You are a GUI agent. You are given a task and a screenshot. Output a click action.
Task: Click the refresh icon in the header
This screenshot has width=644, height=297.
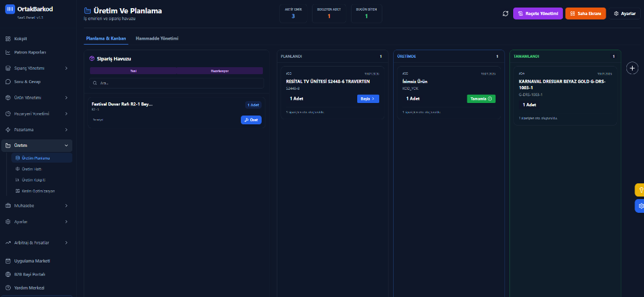(x=505, y=14)
